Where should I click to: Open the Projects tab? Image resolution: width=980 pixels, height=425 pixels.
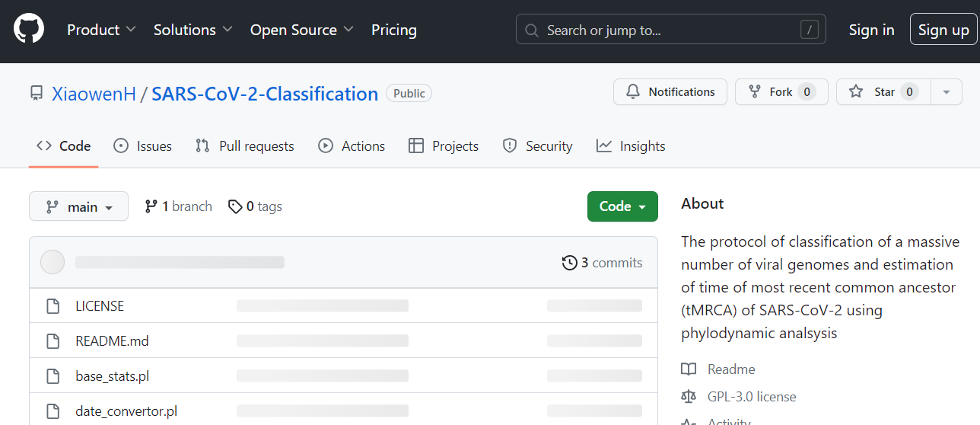(444, 145)
